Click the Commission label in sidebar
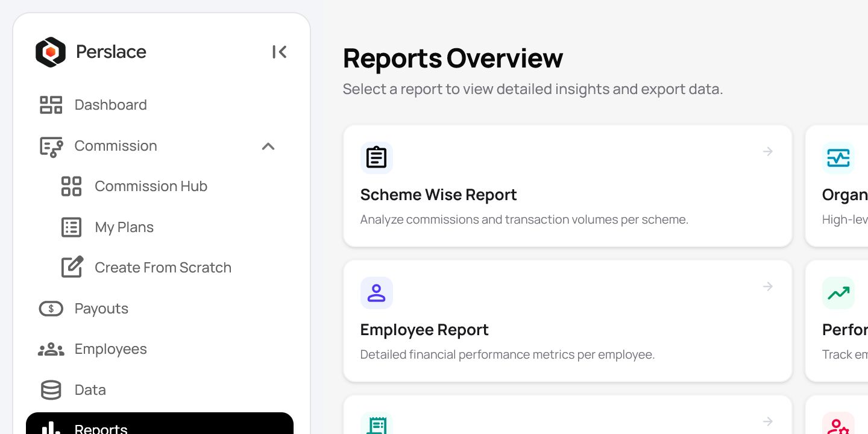The image size is (868, 434). [x=116, y=146]
